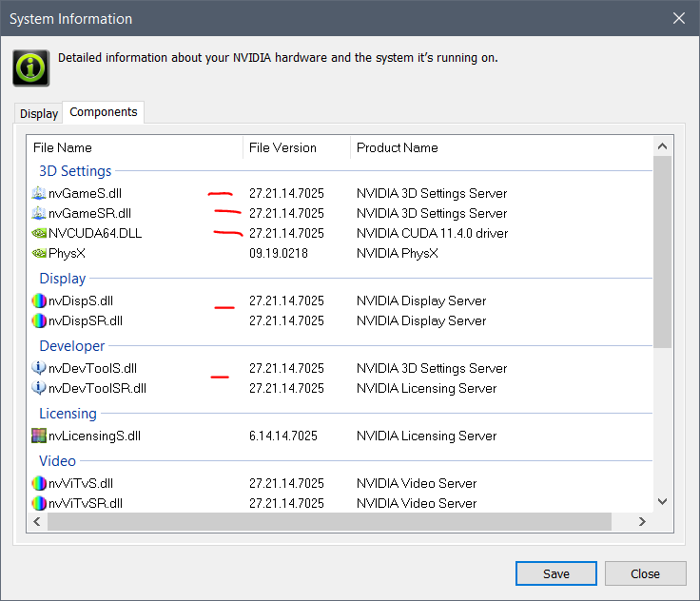Click the vertical scrollbar thumb

[663, 251]
